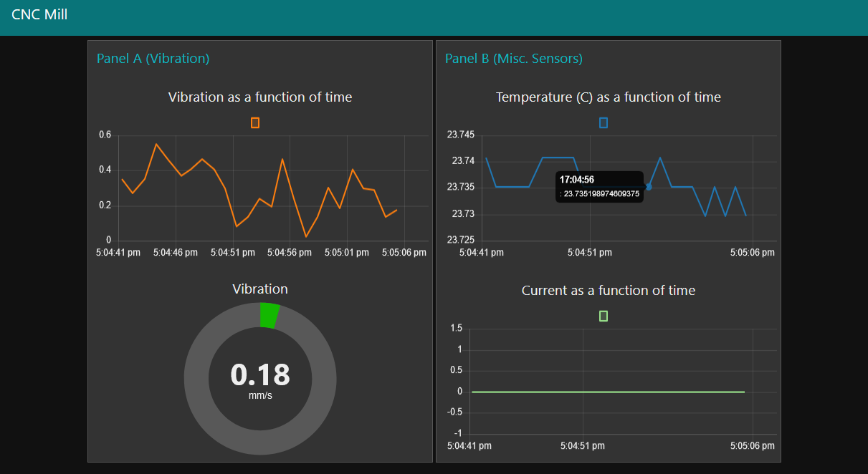Click the 'Vibration' gauge title

point(260,289)
